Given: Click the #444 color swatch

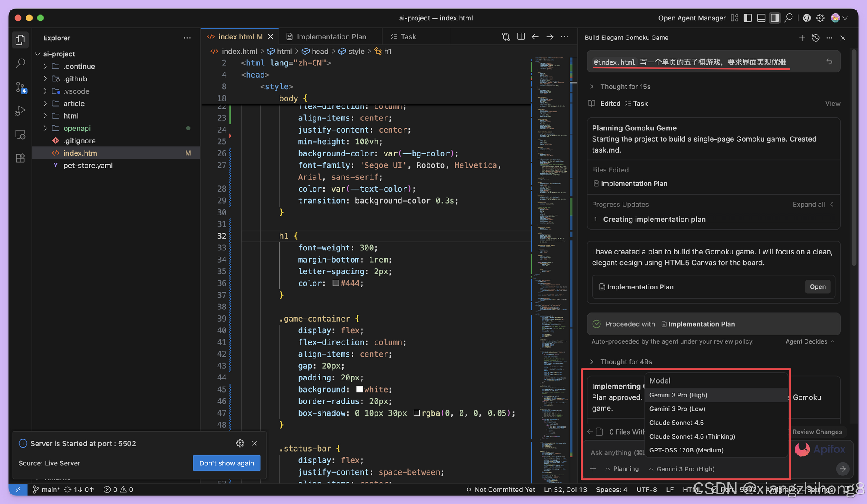Looking at the screenshot, I should [336, 283].
